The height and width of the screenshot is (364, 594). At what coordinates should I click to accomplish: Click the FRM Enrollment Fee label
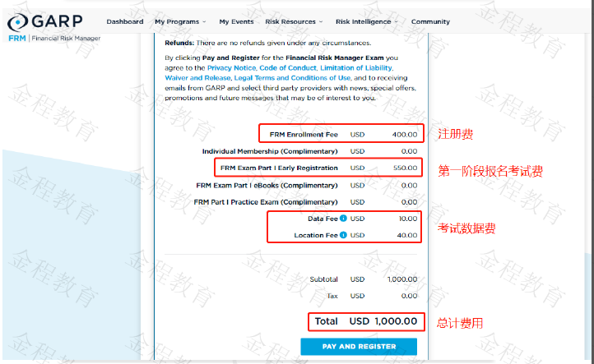(x=304, y=134)
